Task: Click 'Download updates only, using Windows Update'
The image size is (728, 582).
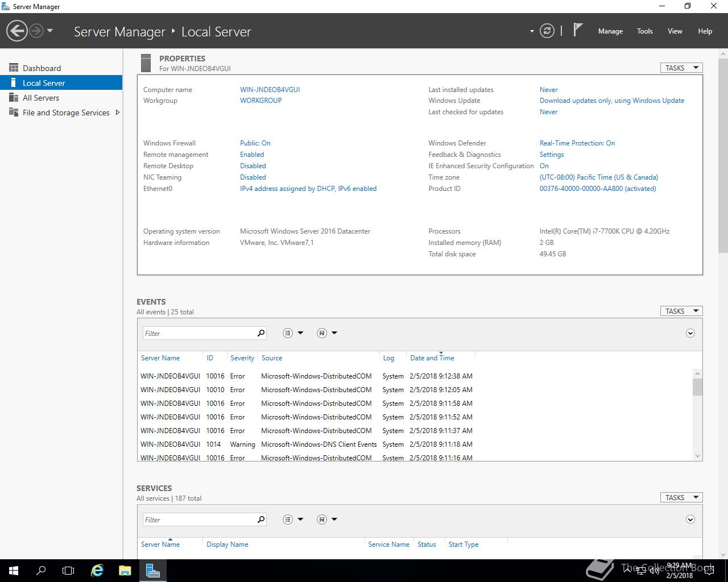Action: [x=612, y=101]
